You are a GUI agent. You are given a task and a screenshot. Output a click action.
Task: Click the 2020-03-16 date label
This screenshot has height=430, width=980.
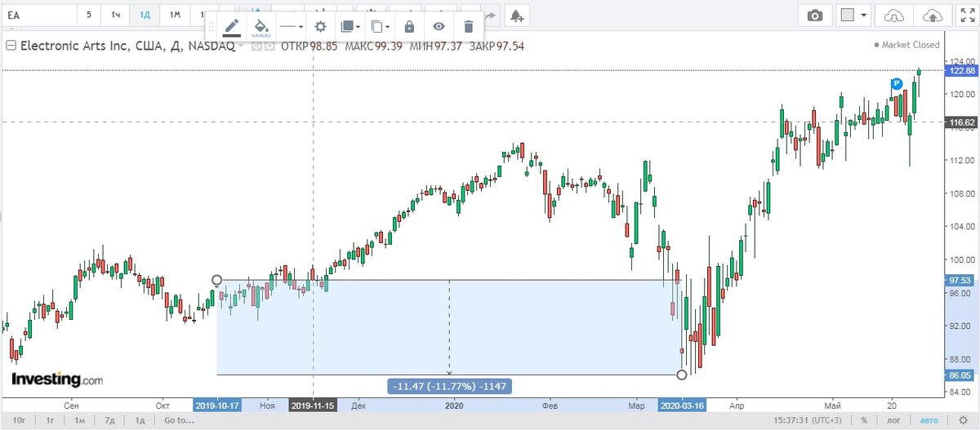coord(683,406)
